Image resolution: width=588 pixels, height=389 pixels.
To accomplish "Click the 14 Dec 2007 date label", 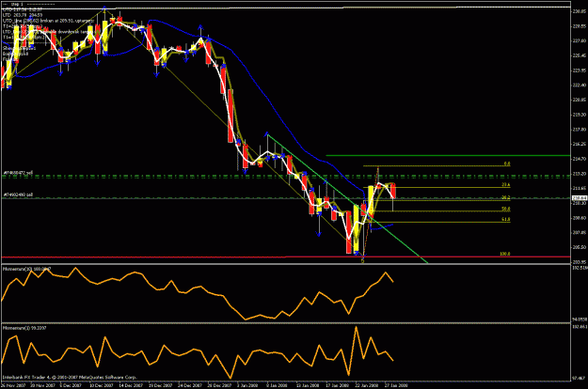I will [x=131, y=385].
